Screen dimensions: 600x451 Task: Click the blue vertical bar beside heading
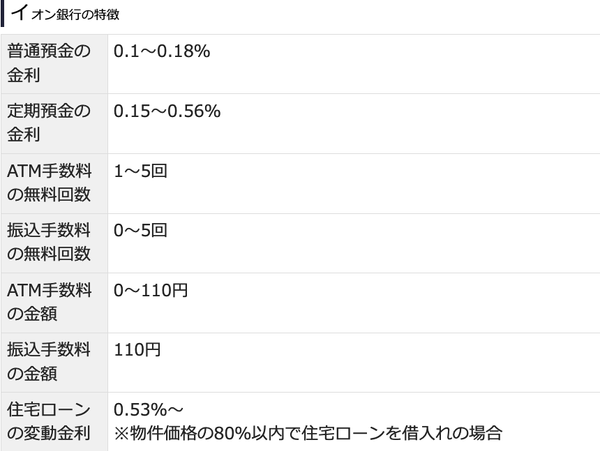pyautogui.click(x=3, y=14)
